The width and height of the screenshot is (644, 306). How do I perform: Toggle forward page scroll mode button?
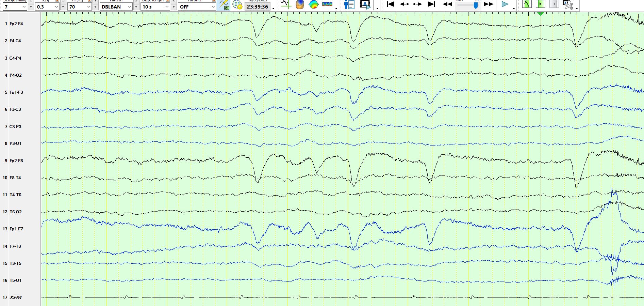pos(540,4)
